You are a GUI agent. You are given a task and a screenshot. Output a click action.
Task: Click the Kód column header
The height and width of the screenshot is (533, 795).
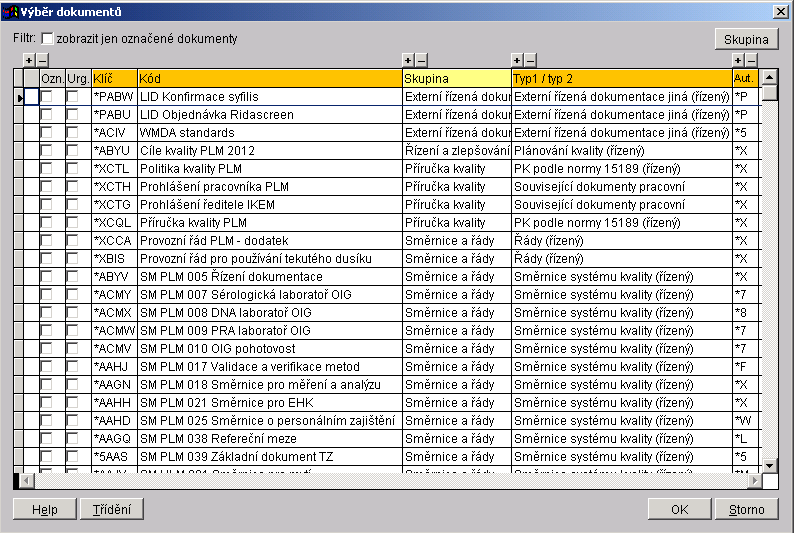(269, 78)
